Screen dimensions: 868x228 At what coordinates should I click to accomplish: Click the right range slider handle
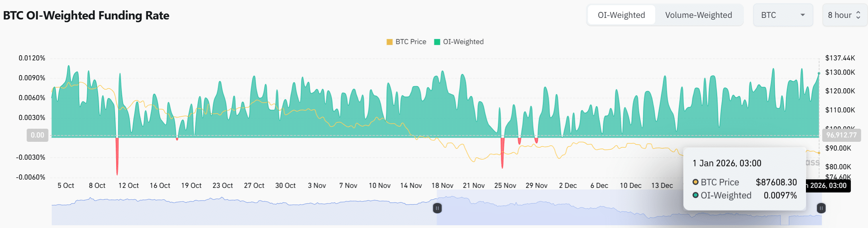(821, 208)
